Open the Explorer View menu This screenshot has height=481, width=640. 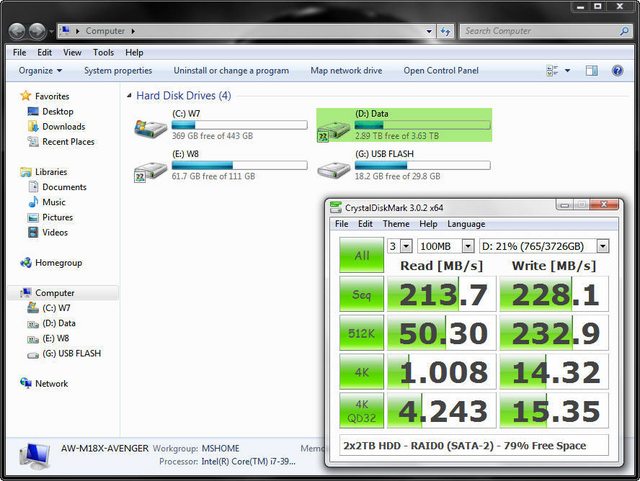tap(72, 52)
